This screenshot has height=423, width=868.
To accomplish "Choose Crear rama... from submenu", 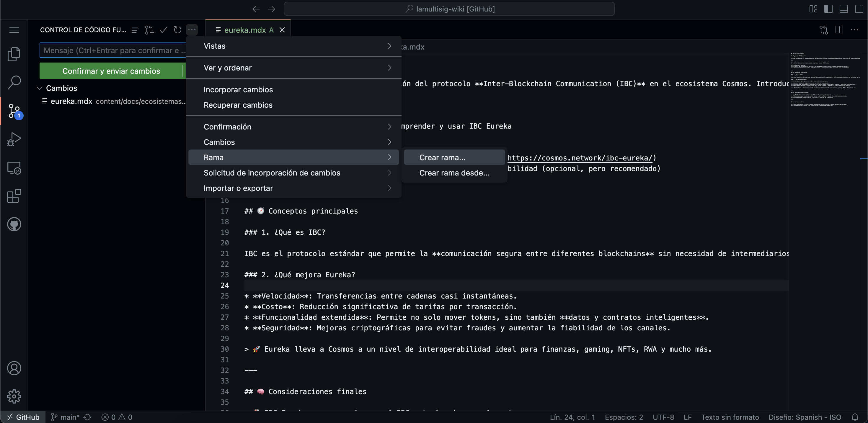I will (x=454, y=157).
